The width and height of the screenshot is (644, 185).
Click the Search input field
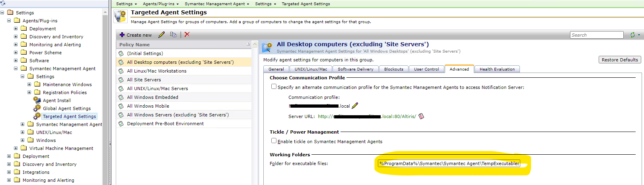point(596,35)
